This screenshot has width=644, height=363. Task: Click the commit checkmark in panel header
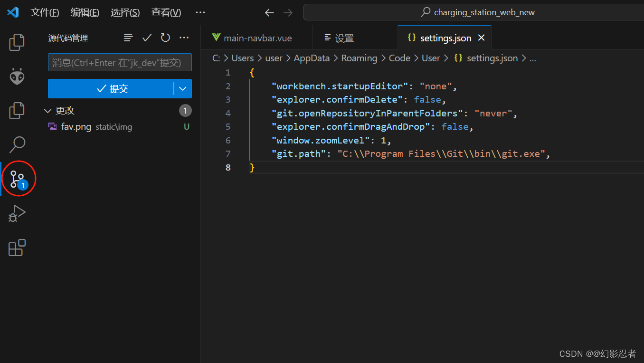click(x=147, y=38)
